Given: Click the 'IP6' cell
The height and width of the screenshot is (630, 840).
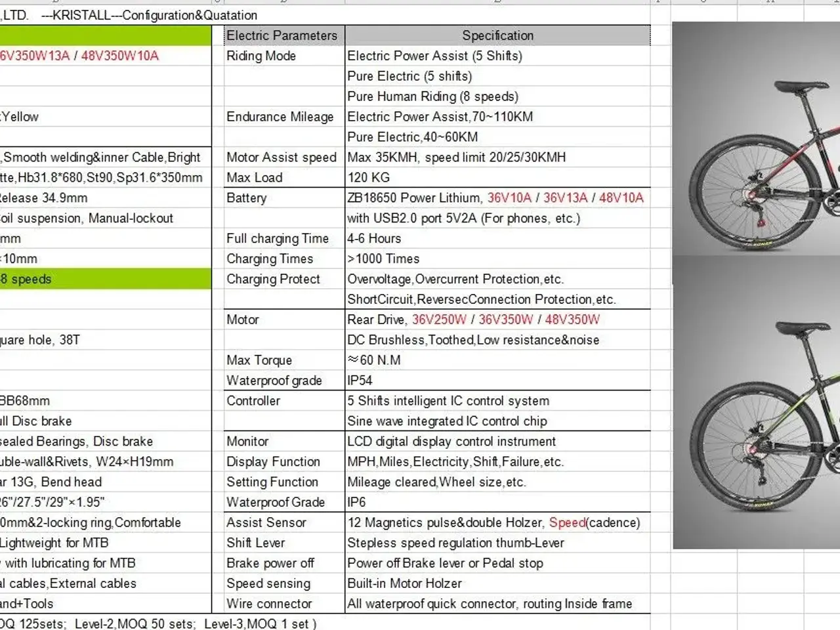Looking at the screenshot, I should point(497,503).
